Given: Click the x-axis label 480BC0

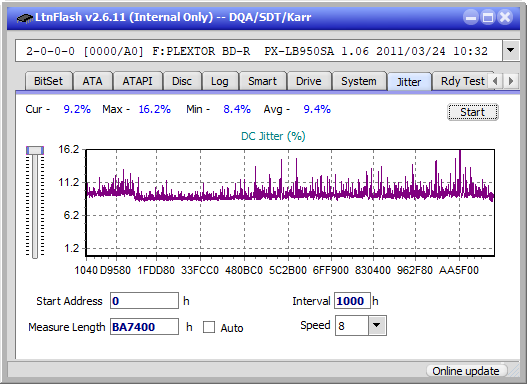Looking at the screenshot, I should pos(244,270).
